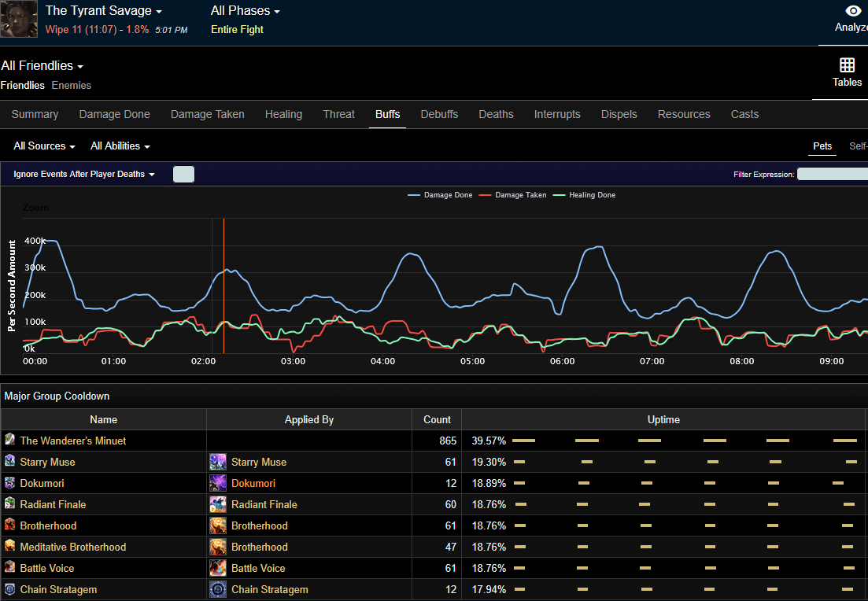Switch to the Interrupts tab
868x601 pixels.
tap(557, 114)
